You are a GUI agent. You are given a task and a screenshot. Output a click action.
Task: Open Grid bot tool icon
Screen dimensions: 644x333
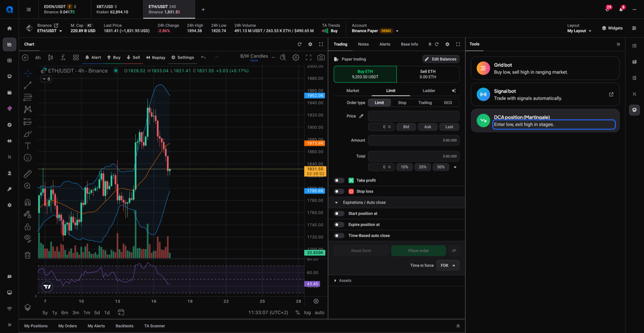(x=483, y=68)
